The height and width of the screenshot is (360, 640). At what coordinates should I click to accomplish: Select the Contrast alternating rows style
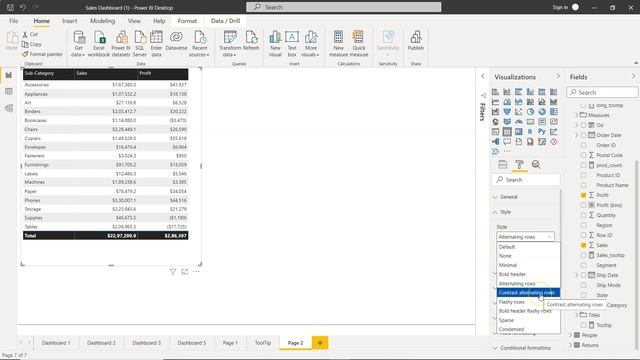528,293
